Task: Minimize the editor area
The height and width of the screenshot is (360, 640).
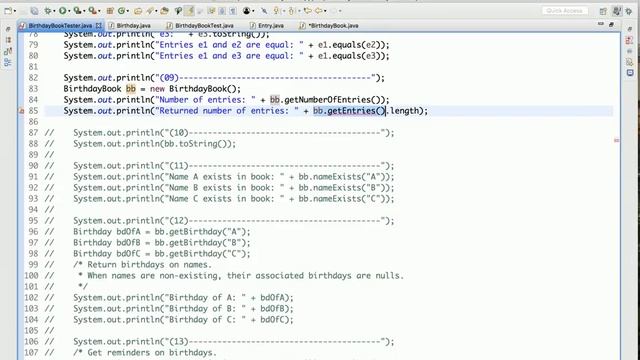Action: coord(601,24)
